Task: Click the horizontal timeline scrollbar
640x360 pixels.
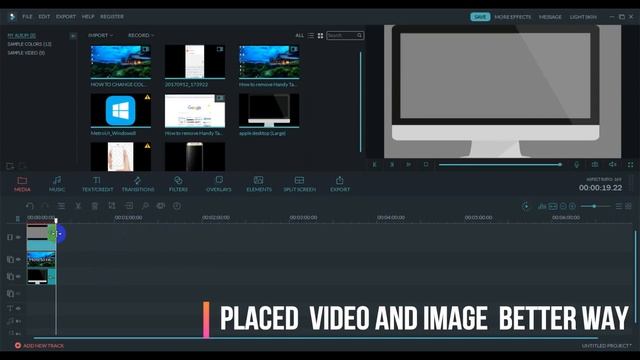Action: coord(316,338)
